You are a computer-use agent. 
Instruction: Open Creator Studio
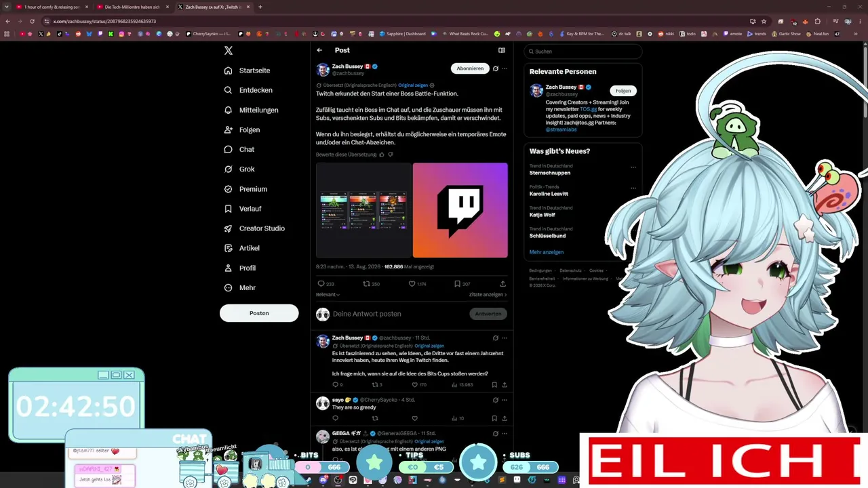tap(254, 228)
